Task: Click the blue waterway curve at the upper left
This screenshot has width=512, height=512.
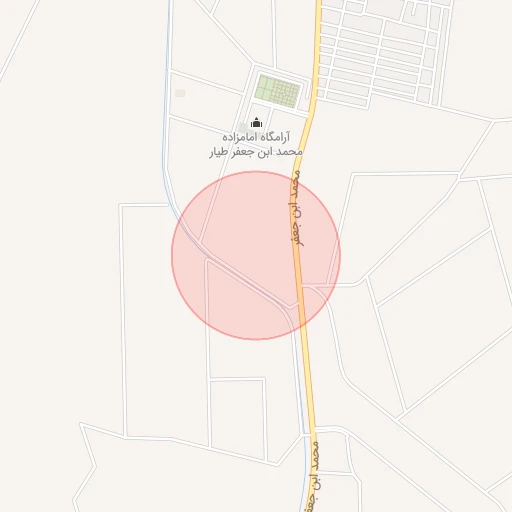Action: (x=166, y=100)
